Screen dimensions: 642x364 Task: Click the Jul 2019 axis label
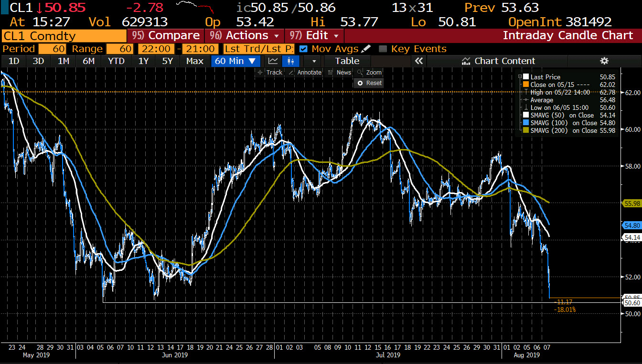tap(388, 354)
